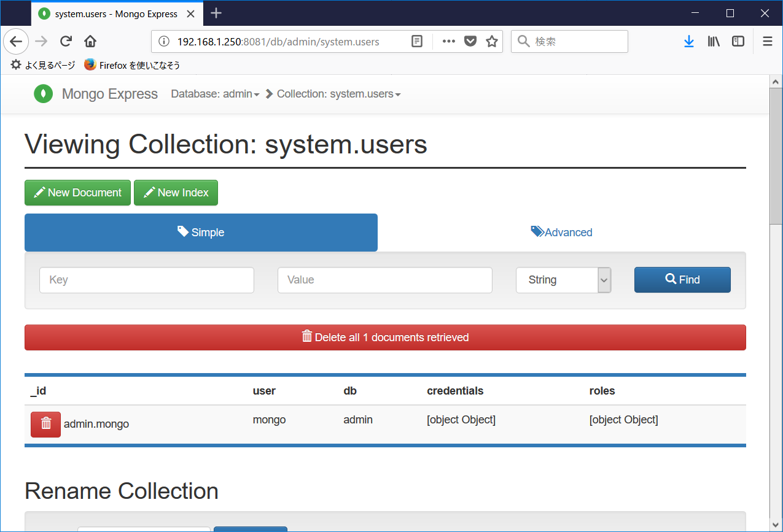Click inside the Key input field

(x=146, y=280)
